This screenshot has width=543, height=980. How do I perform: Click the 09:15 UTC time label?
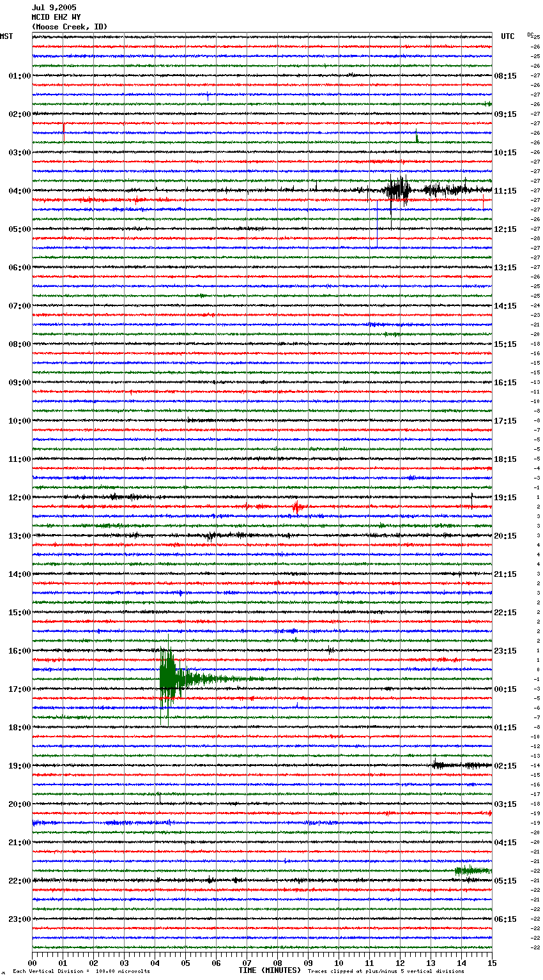505,114
